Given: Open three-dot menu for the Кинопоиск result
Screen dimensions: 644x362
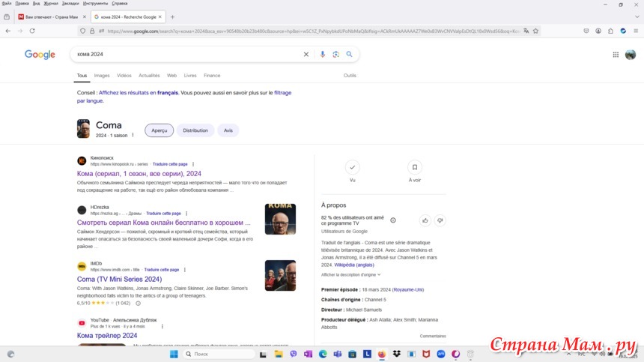Looking at the screenshot, I should (x=193, y=164).
